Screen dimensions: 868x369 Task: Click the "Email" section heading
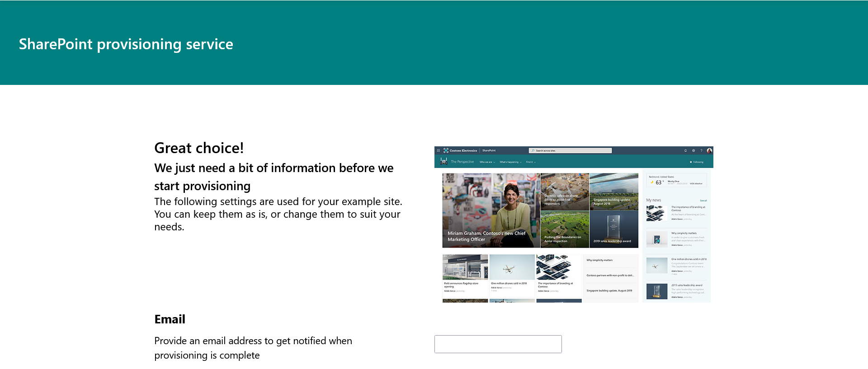170,319
